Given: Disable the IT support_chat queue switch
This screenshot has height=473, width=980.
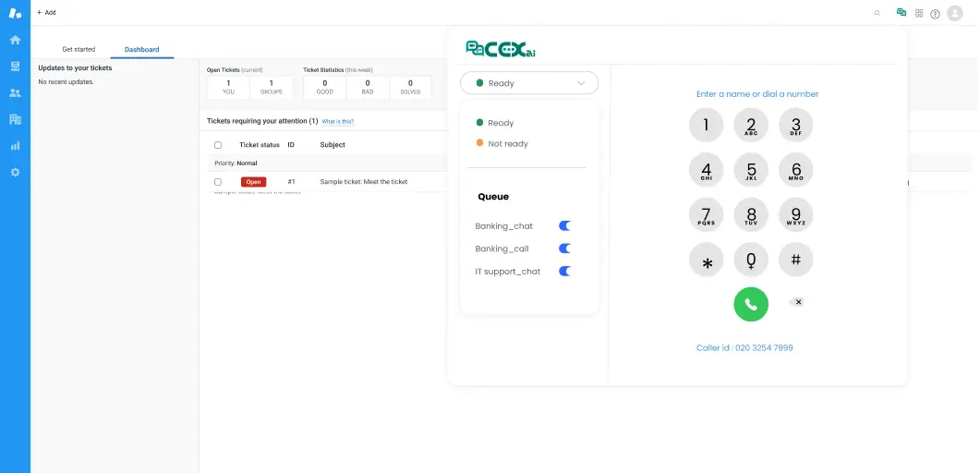Looking at the screenshot, I should coord(564,272).
